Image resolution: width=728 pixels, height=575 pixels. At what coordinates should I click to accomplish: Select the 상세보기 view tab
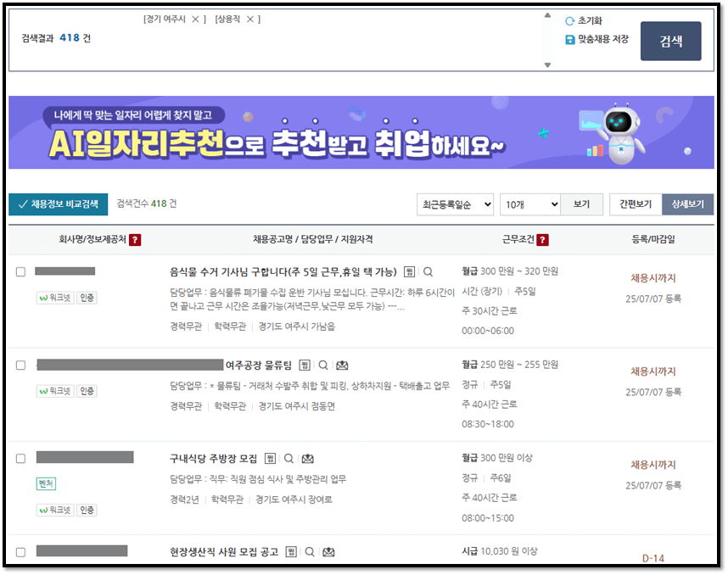(689, 204)
